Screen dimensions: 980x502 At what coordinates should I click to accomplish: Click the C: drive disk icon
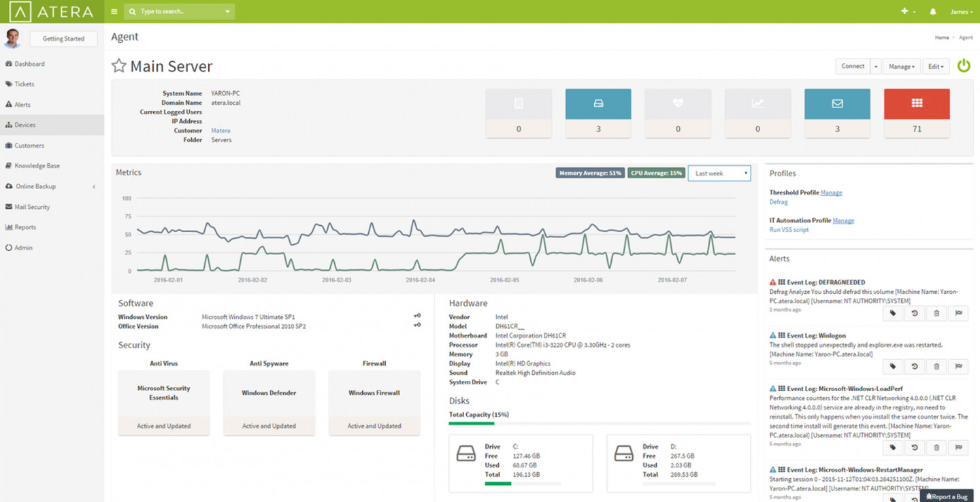(x=466, y=454)
